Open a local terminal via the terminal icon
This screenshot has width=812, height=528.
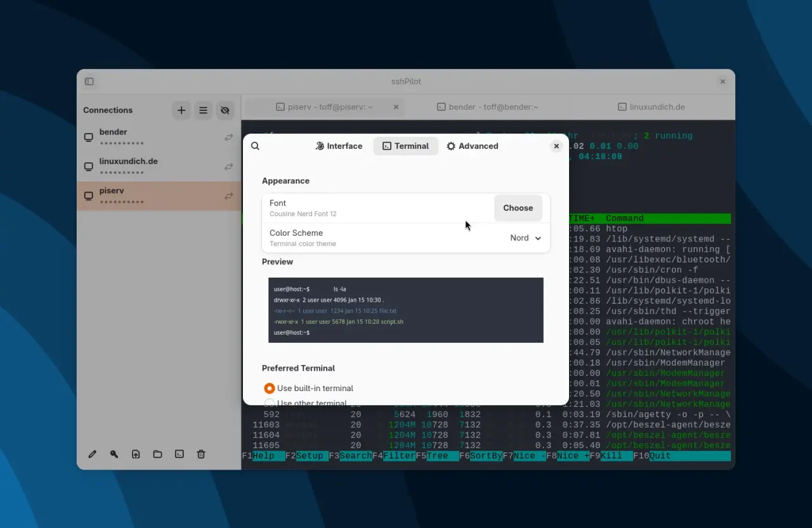pos(179,454)
